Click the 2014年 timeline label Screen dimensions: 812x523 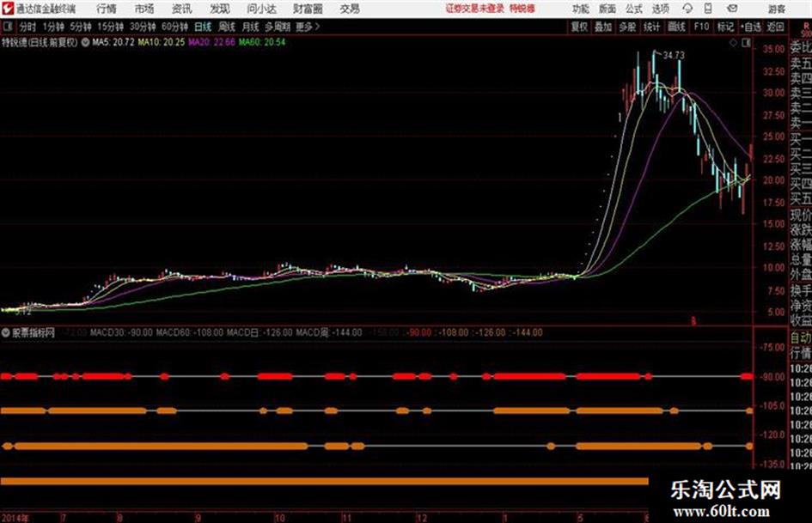coord(15,517)
